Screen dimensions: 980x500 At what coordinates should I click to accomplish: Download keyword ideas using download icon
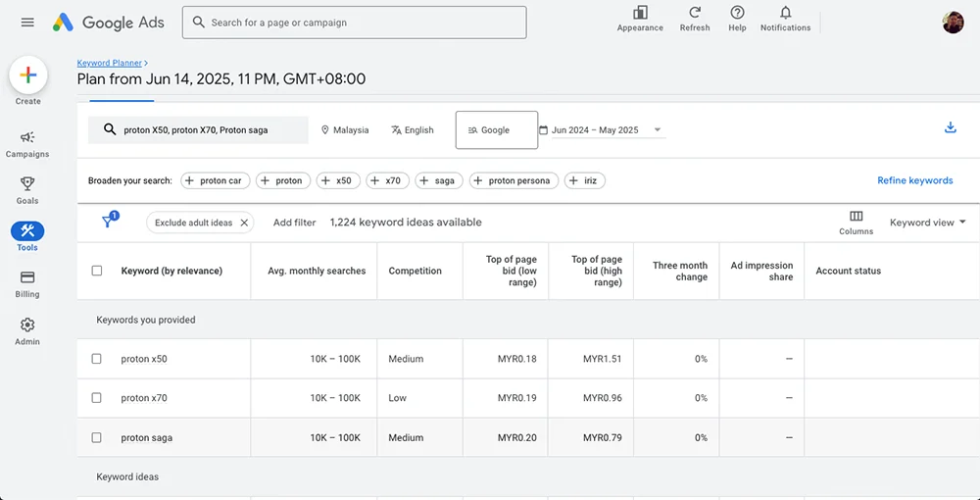click(x=950, y=128)
